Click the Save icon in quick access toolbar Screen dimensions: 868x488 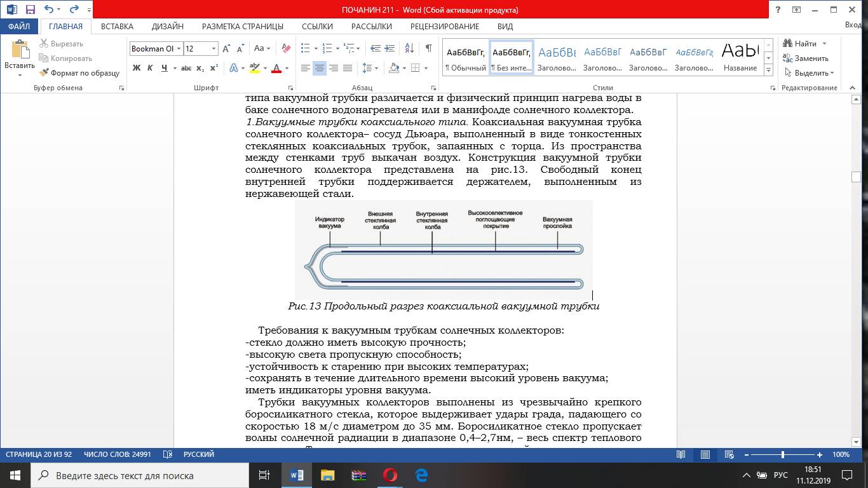coord(30,10)
